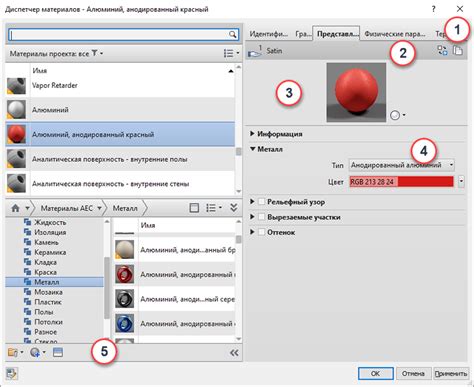474x387 pixels.
Task: Select the Жидкость library category
Action: click(50, 222)
